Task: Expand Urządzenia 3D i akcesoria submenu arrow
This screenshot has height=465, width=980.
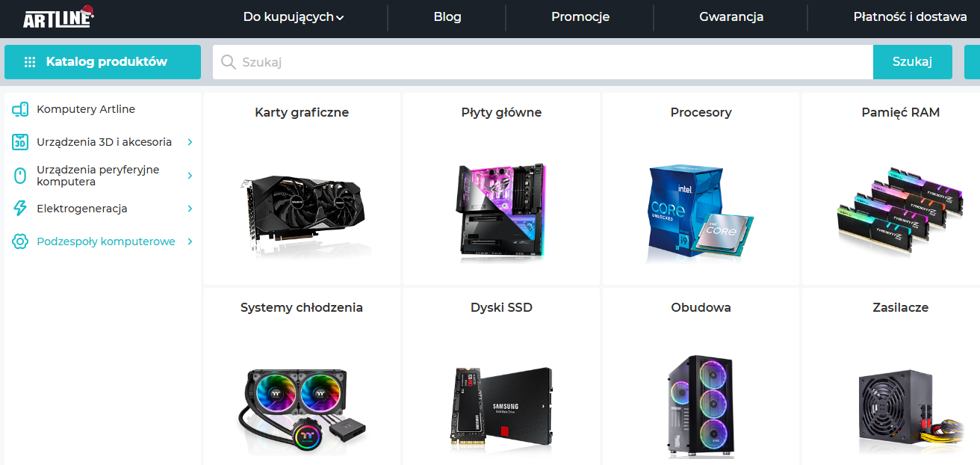Action: tap(190, 142)
